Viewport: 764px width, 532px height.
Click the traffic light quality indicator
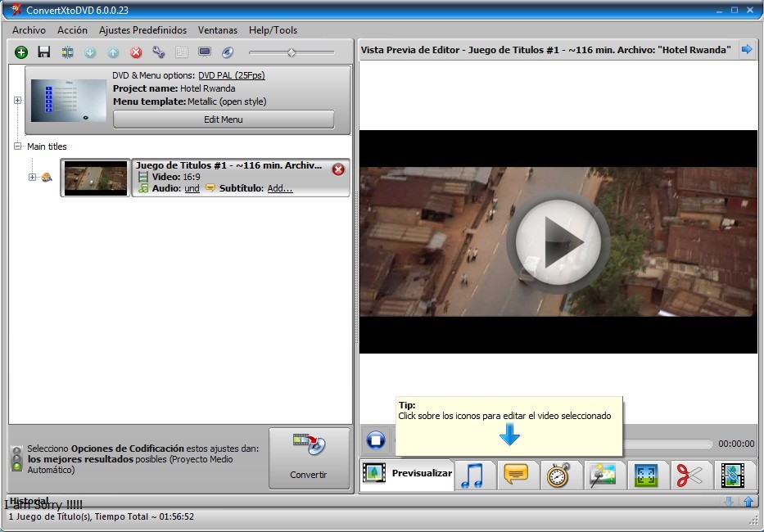pyautogui.click(x=17, y=458)
